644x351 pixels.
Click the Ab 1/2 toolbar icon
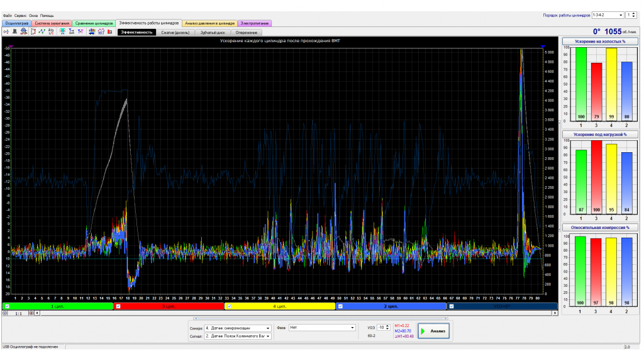pyautogui.click(x=51, y=31)
